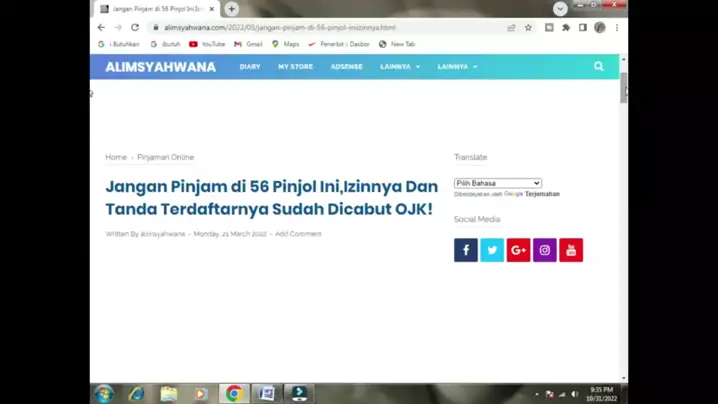
Task: Open the site search magnifier icon
Action: pos(598,67)
